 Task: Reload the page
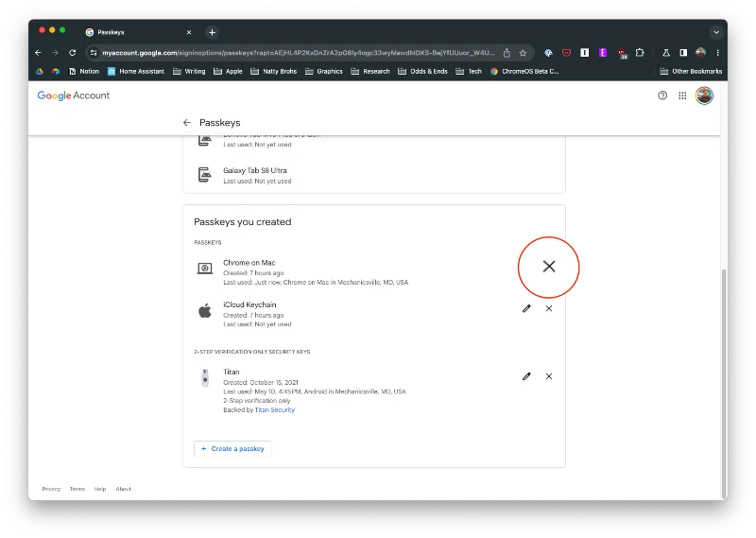coord(73,53)
